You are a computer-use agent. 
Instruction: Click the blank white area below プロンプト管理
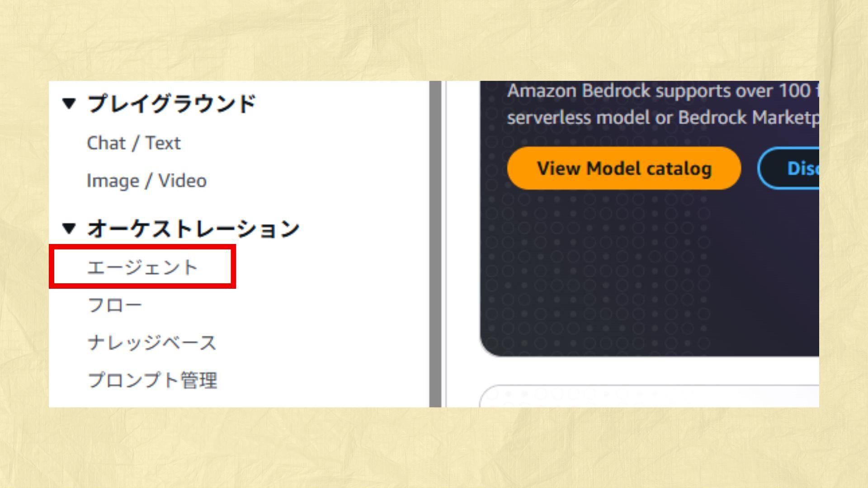point(239,399)
